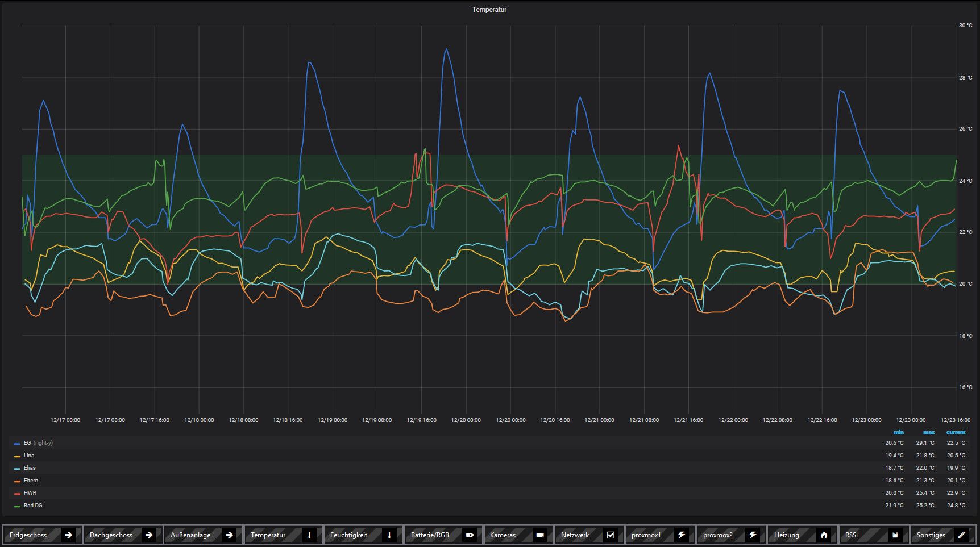Click the battery icon on the Batterie/RGB button
The image size is (980, 547).
pos(470,535)
